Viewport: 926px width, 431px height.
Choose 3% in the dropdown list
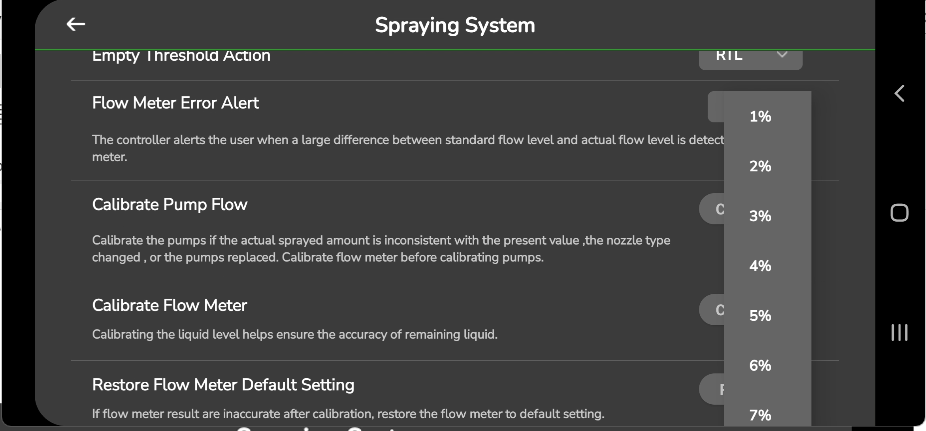coord(760,216)
